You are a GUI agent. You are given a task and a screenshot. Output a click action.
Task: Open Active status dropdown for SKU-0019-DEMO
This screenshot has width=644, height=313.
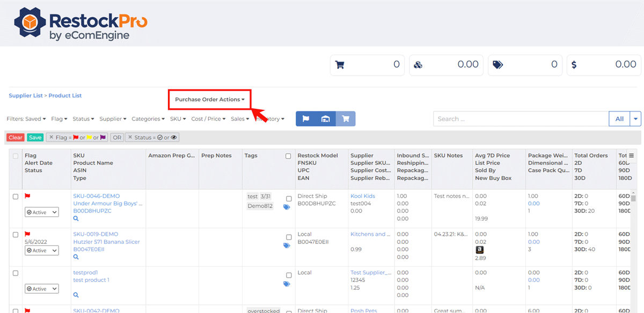tap(41, 250)
